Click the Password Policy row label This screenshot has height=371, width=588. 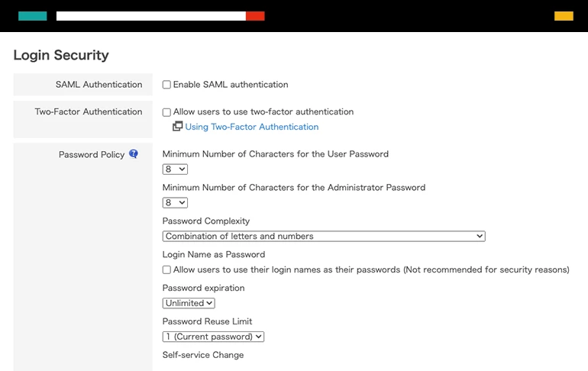pyautogui.click(x=92, y=154)
